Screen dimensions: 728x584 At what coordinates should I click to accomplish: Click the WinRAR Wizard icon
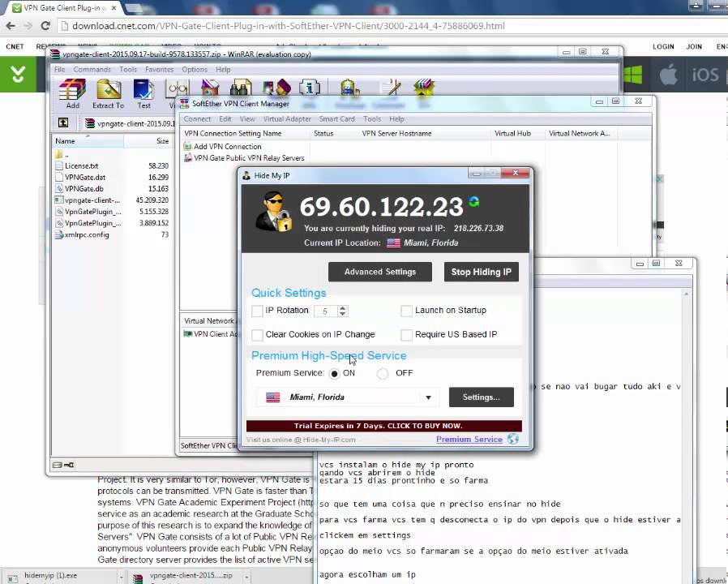point(277,88)
